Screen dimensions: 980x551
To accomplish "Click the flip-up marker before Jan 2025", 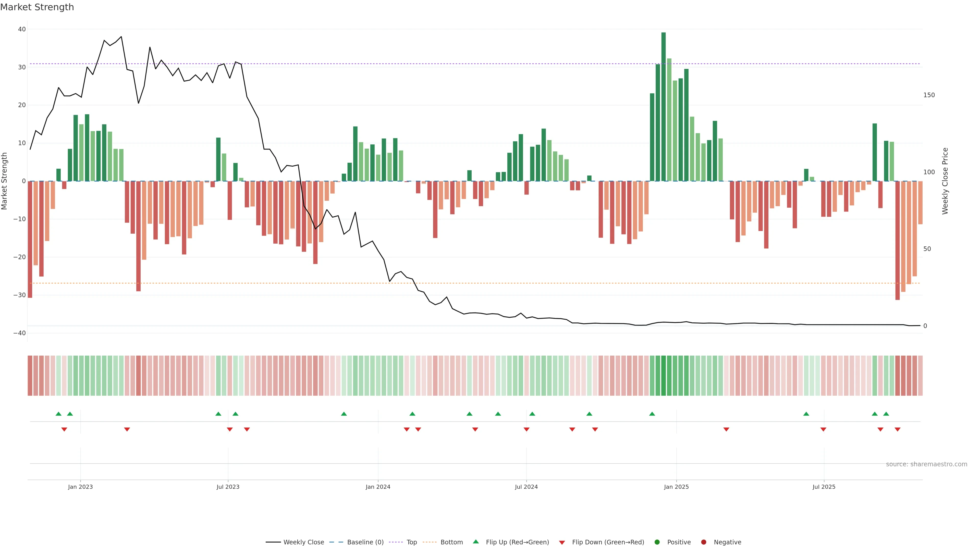I will (652, 414).
